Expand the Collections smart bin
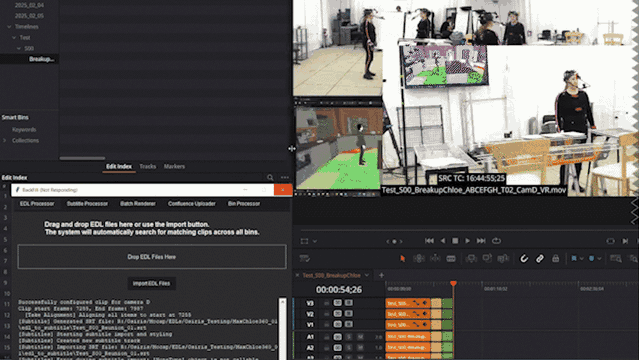The width and height of the screenshot is (640, 360). [x=4, y=140]
